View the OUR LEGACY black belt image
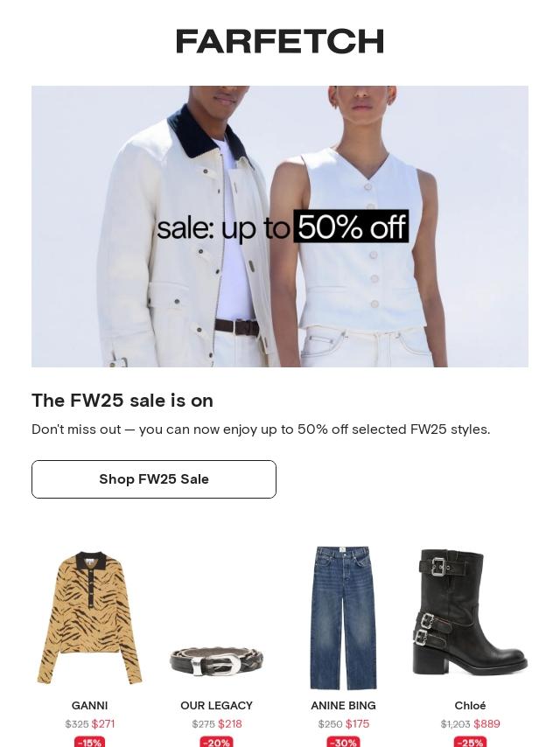 [x=216, y=661]
